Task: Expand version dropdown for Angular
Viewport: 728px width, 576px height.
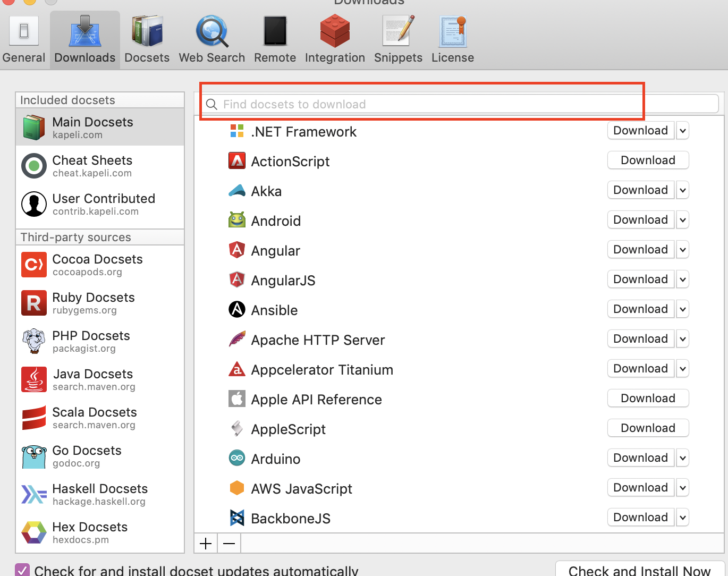Action: coord(683,249)
